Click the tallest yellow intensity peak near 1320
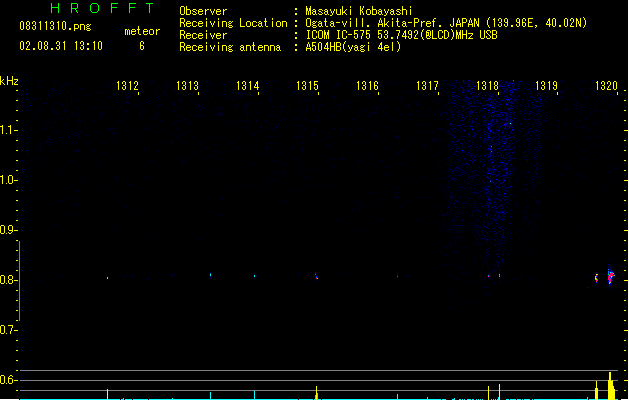The height and width of the screenshot is (400, 629). pyautogui.click(x=610, y=386)
